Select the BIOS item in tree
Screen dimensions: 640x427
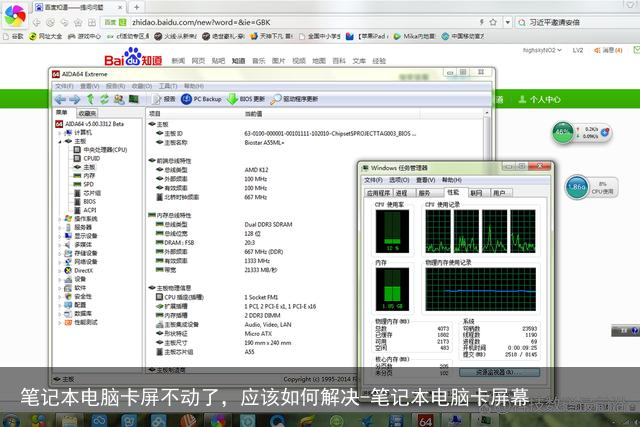coord(89,201)
